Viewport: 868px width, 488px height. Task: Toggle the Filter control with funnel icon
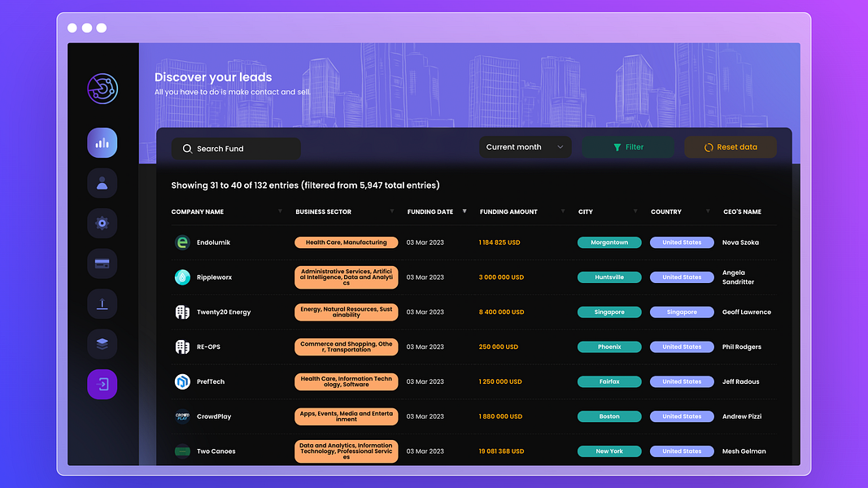[x=627, y=147]
